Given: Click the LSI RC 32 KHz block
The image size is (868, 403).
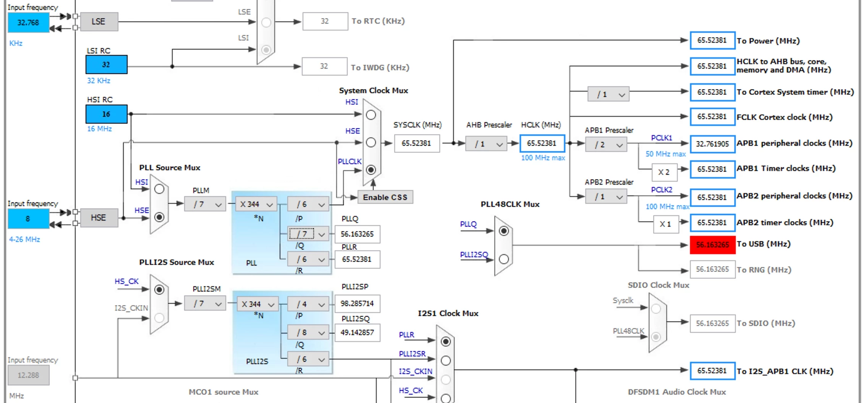Looking at the screenshot, I should tap(106, 64).
